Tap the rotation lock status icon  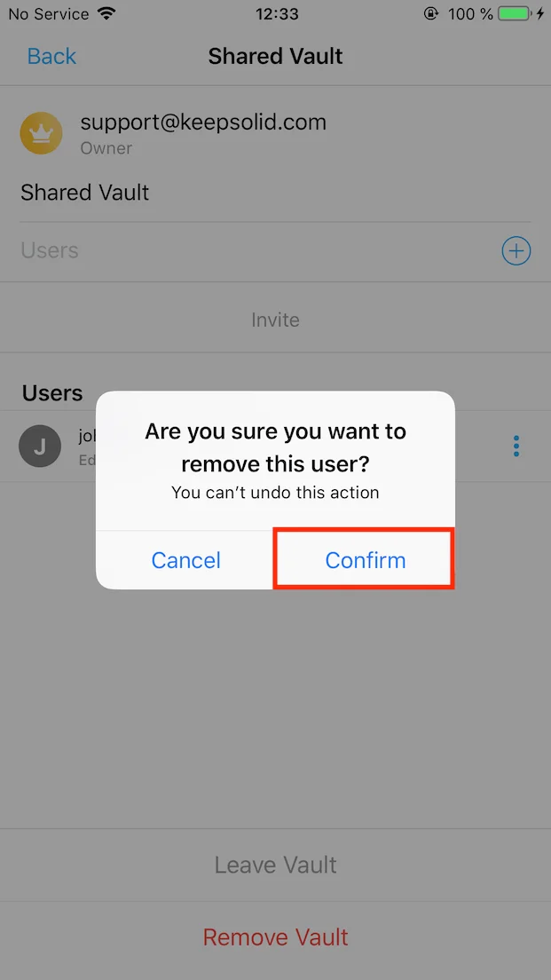pyautogui.click(x=431, y=13)
